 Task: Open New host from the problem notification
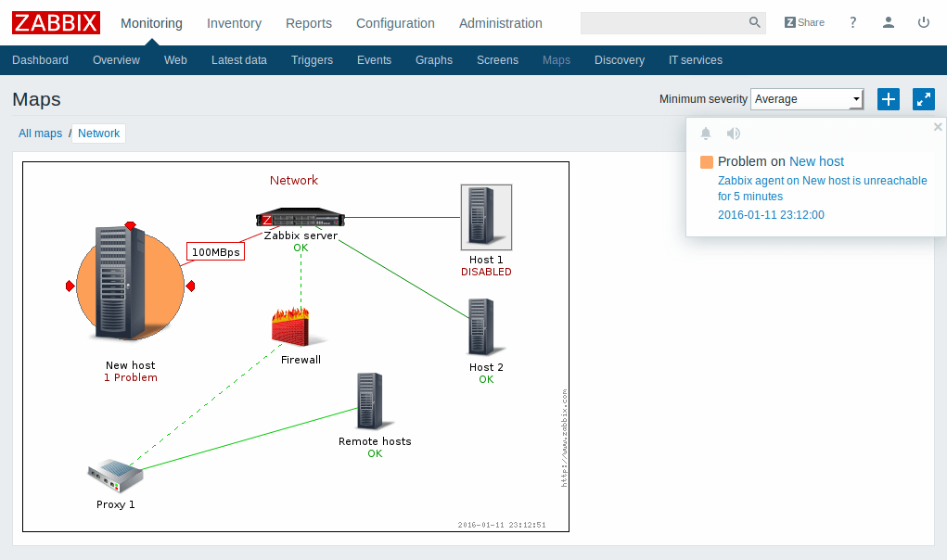[x=816, y=160]
